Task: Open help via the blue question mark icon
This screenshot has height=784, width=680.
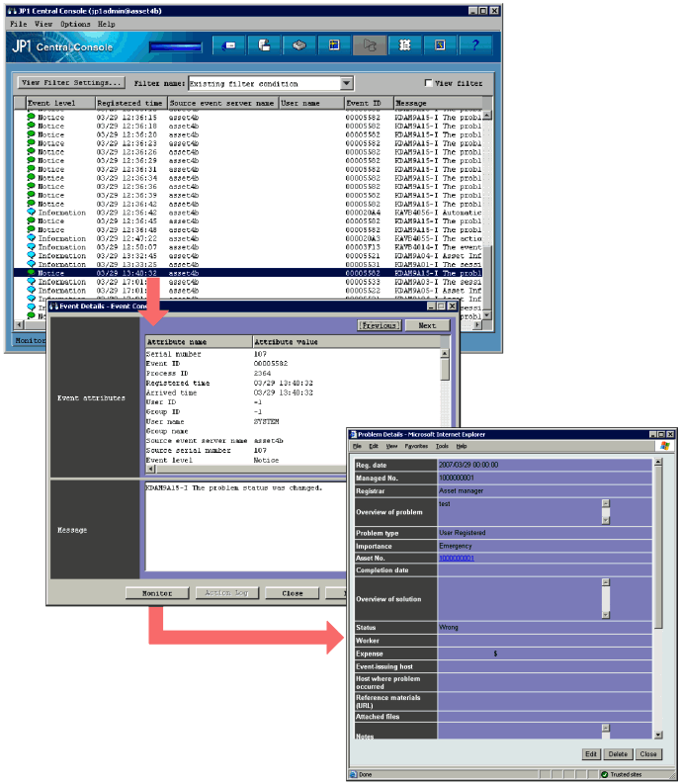Action: 475,45
